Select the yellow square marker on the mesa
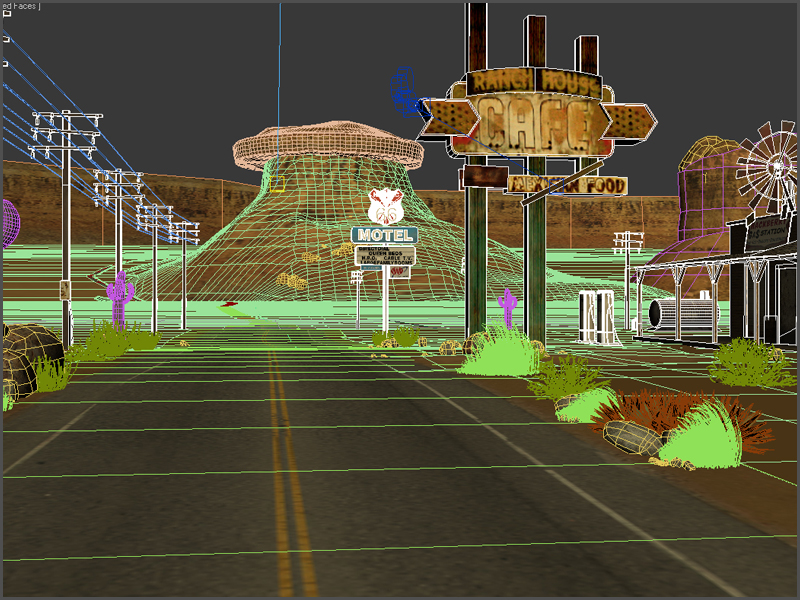Screen dimensions: 800x600 click(277, 184)
